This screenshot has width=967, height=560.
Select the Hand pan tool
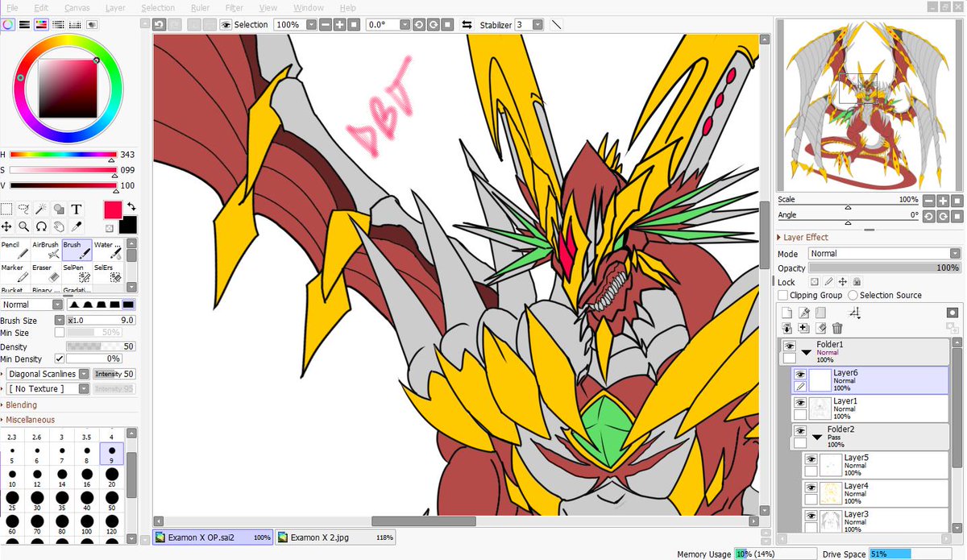[59, 226]
